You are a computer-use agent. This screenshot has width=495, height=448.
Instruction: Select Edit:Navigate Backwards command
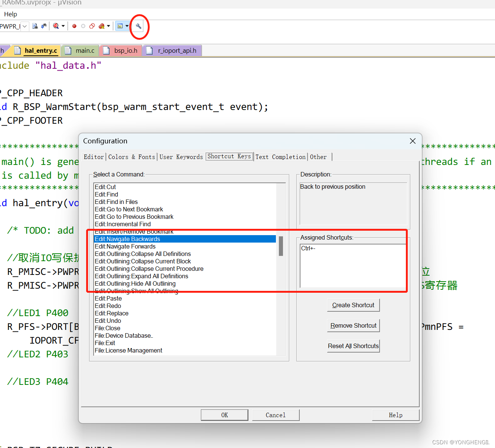[185, 239]
